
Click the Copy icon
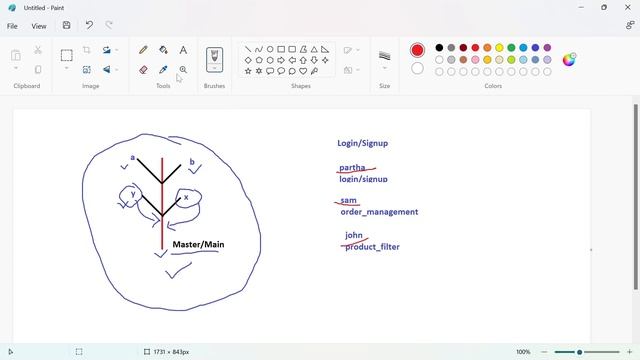pos(38,70)
